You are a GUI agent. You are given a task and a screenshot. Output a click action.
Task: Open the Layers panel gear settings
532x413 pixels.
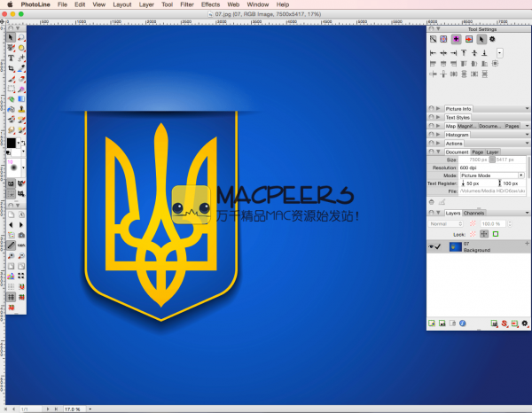(x=525, y=323)
